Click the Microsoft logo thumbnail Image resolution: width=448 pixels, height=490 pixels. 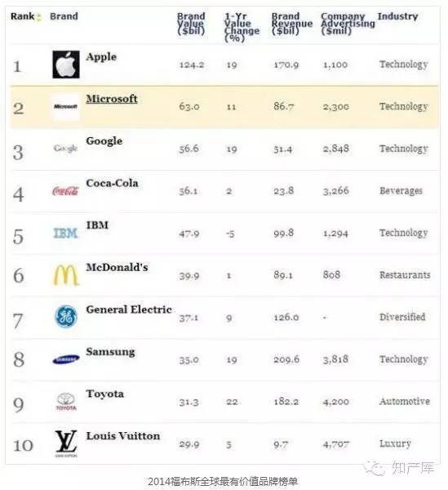[65, 106]
